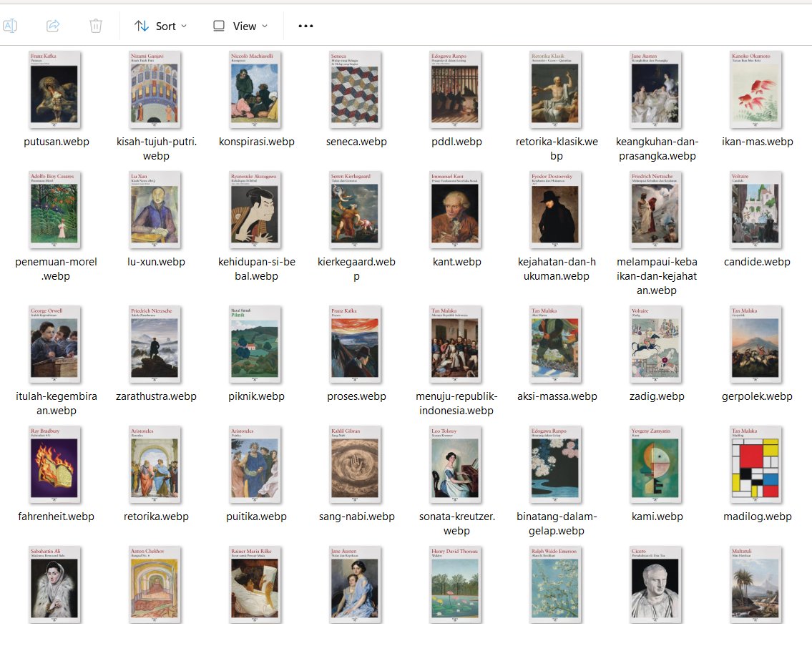Image resolution: width=812 pixels, height=646 pixels.
Task: Select the candide.webp thumbnail
Action: [757, 210]
